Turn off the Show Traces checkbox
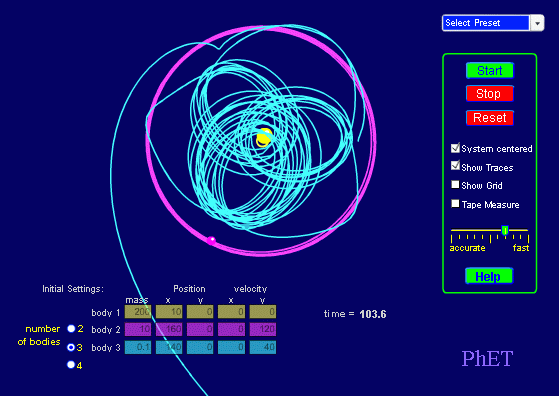This screenshot has width=559, height=396. [x=455, y=166]
